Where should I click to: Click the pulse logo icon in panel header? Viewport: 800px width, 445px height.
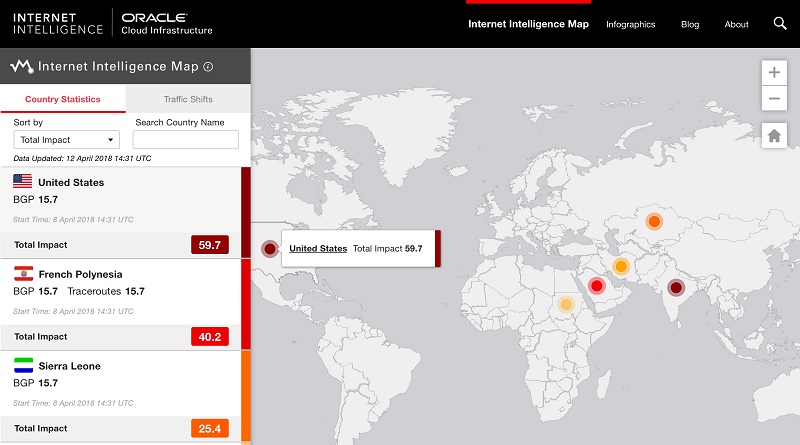(22, 66)
